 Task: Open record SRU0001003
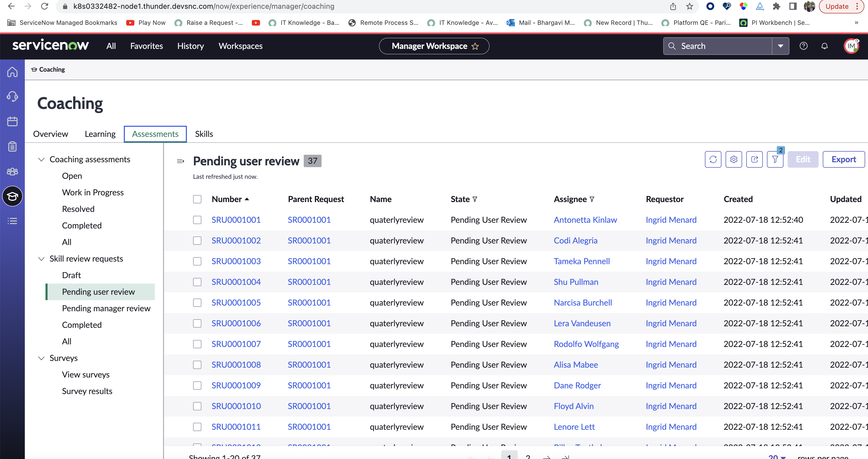pos(236,261)
